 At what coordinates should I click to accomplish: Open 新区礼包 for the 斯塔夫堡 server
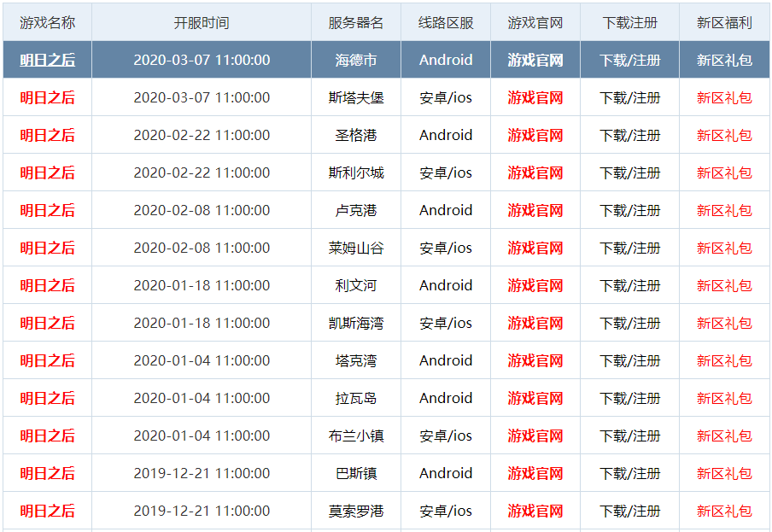click(724, 97)
